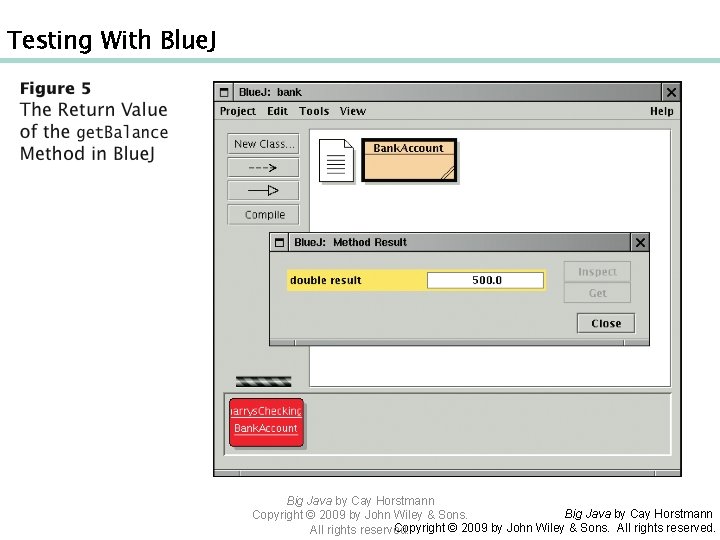
Task: Select the BankAccount class box
Action: click(x=409, y=160)
